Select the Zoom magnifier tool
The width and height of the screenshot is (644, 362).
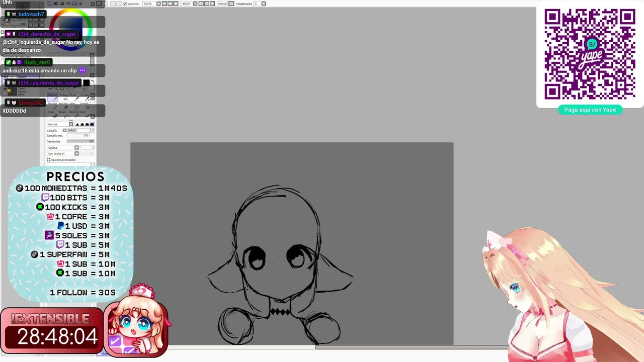[56, 88]
